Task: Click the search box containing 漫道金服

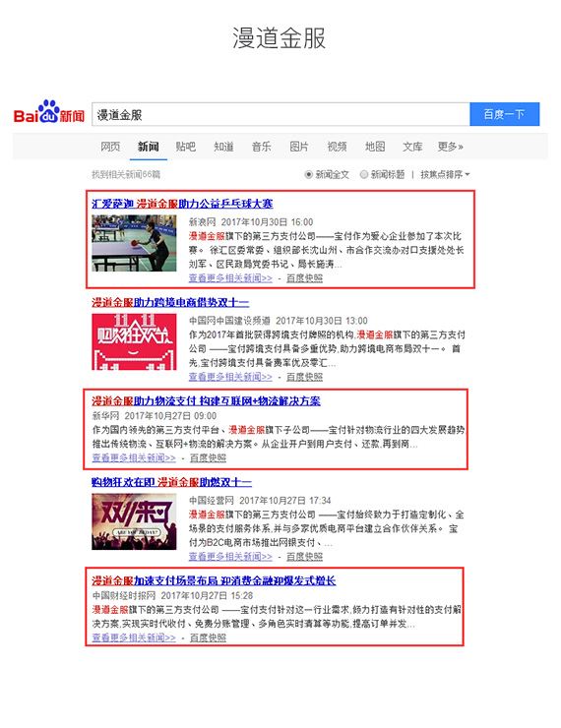Action: pos(280,114)
